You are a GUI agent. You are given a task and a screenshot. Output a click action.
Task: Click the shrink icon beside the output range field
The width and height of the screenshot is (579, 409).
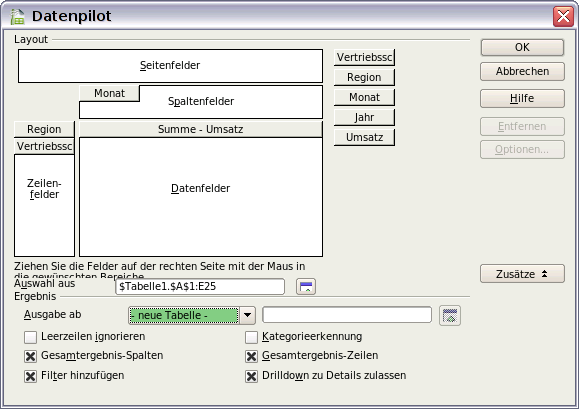pyautogui.click(x=450, y=316)
